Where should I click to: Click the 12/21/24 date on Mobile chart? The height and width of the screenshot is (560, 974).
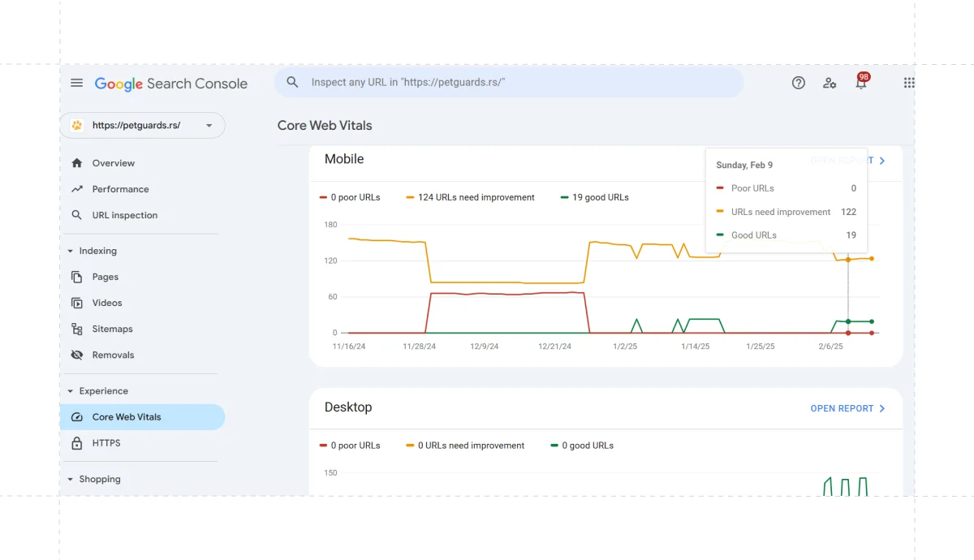[x=554, y=347]
